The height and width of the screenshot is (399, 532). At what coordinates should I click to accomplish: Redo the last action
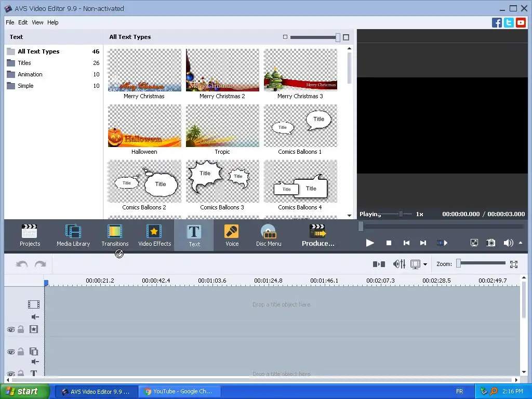(41, 264)
